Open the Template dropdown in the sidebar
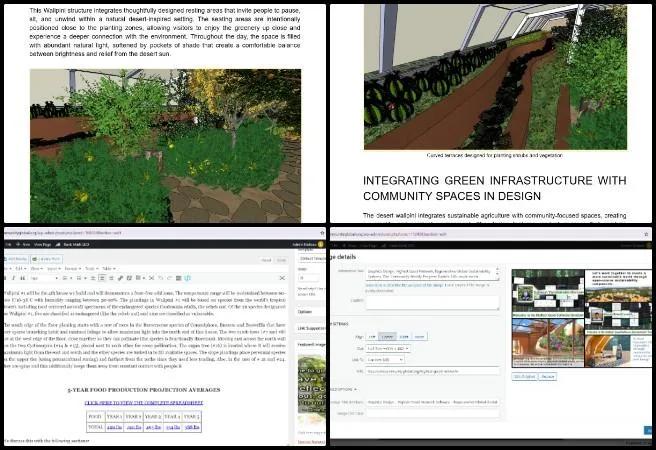Screen dimensions: 656x450 coord(312,258)
